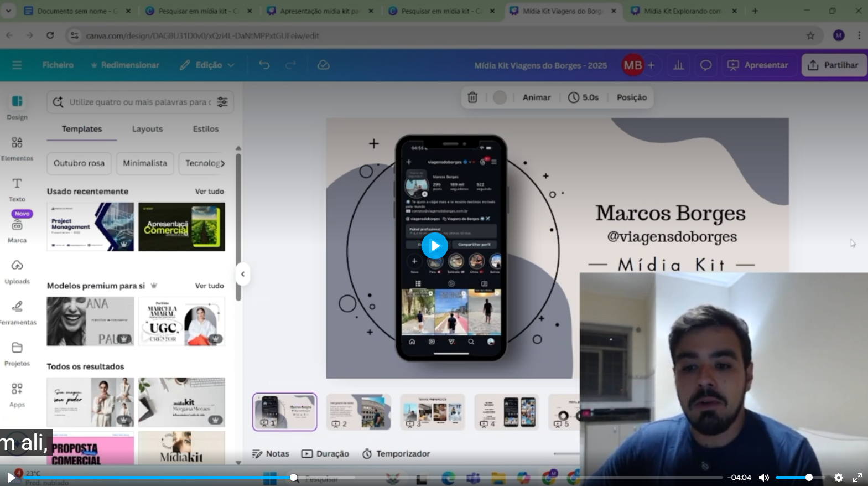Open the Notas panel
The width and height of the screenshot is (868, 486).
[271, 454]
